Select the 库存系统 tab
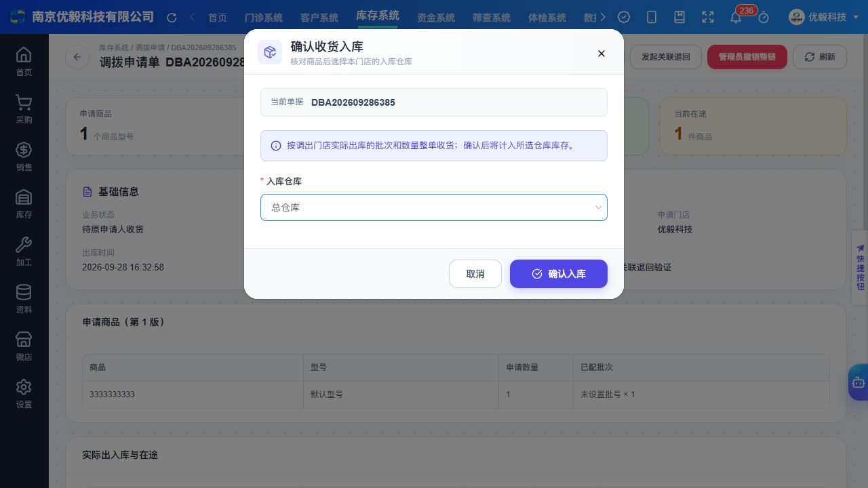The height and width of the screenshot is (488, 868). tap(378, 16)
